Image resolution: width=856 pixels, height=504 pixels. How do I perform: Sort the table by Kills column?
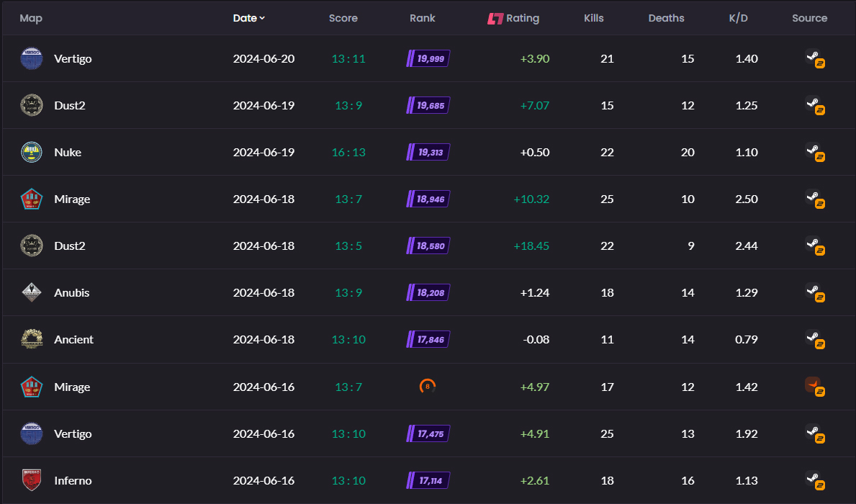[594, 19]
